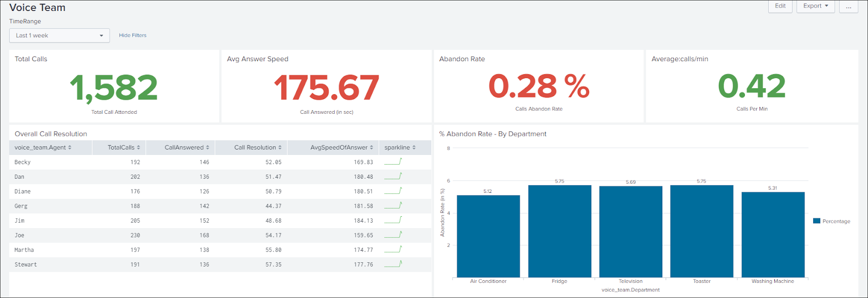Screen dimensions: 868x298
Task: Select the Fridge bar in chart
Action: click(559, 231)
